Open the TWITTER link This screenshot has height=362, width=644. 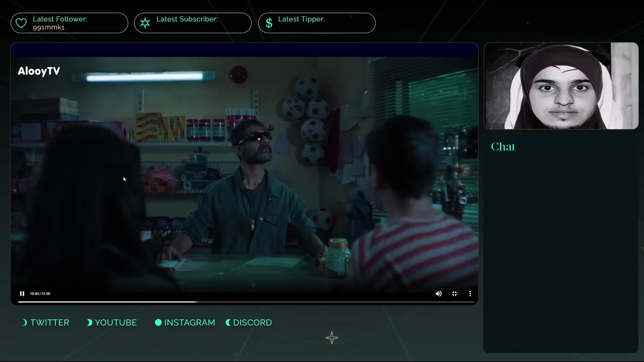click(50, 322)
